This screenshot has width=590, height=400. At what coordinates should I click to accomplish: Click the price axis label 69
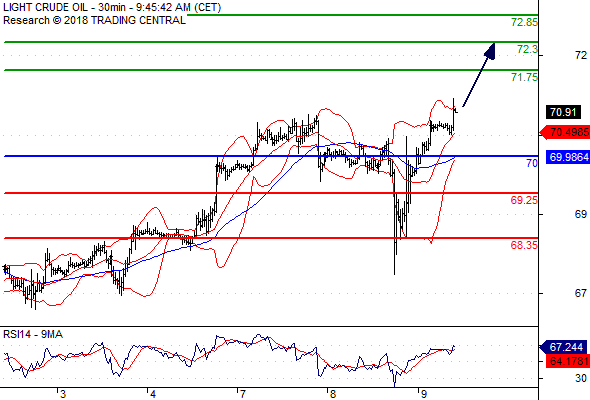(581, 214)
